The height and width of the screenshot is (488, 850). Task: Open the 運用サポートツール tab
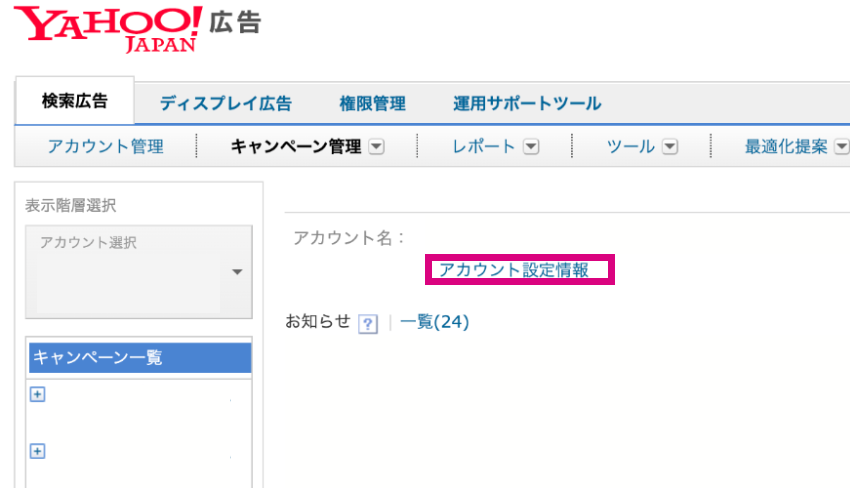click(x=527, y=103)
